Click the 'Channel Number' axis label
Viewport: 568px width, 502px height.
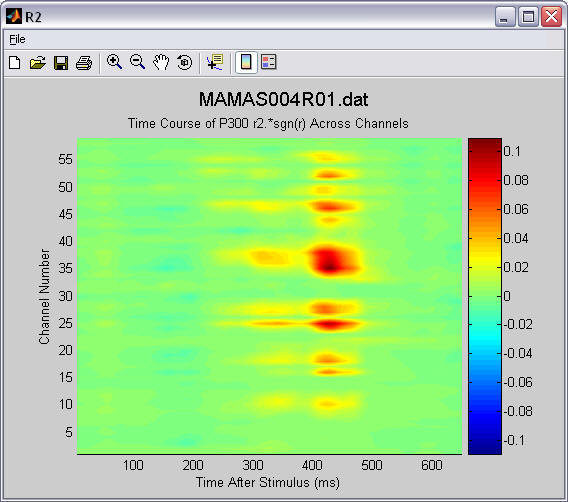[44, 296]
